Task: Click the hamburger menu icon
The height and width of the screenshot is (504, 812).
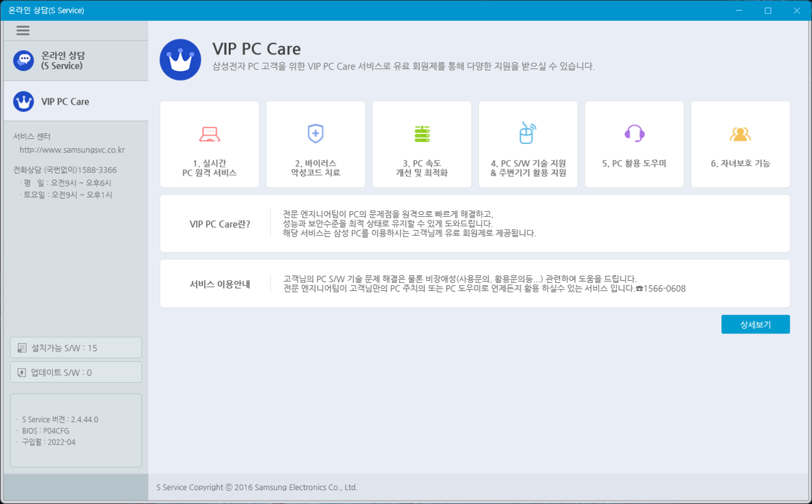Action: click(x=23, y=30)
